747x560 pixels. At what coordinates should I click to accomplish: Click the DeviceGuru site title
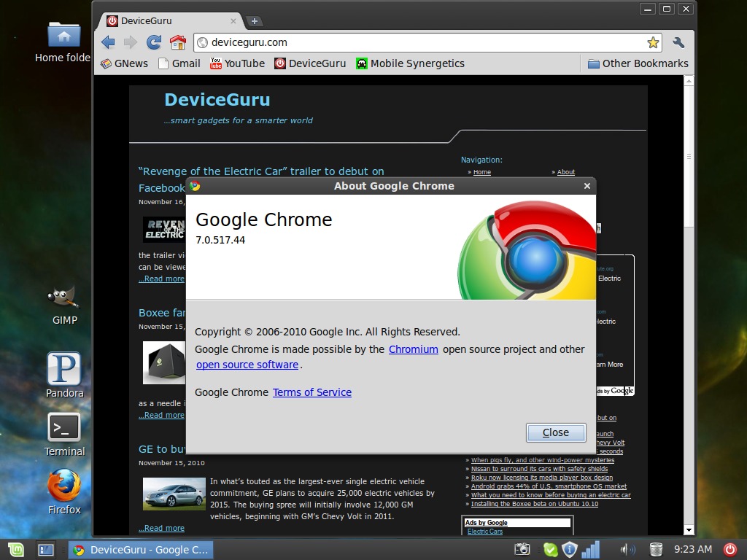point(217,99)
